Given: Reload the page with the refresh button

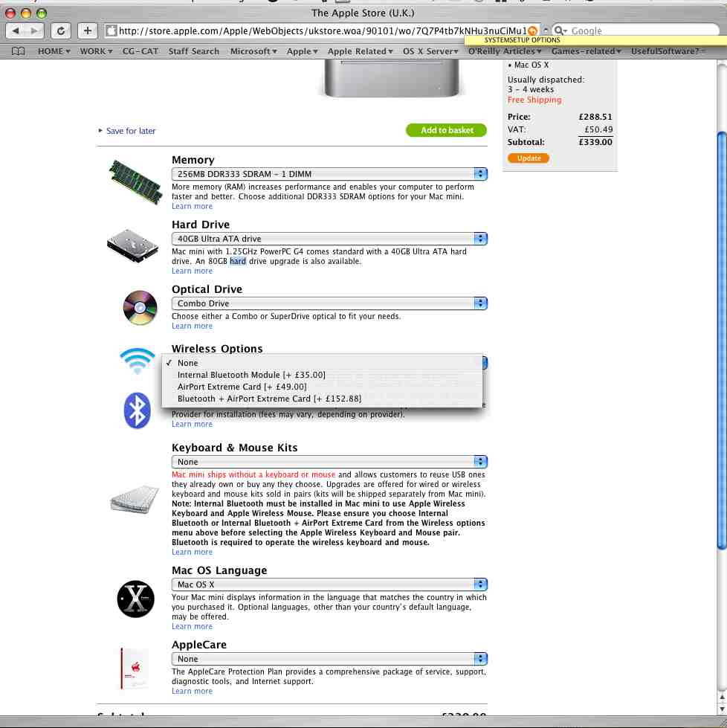Looking at the screenshot, I should pos(60,30).
